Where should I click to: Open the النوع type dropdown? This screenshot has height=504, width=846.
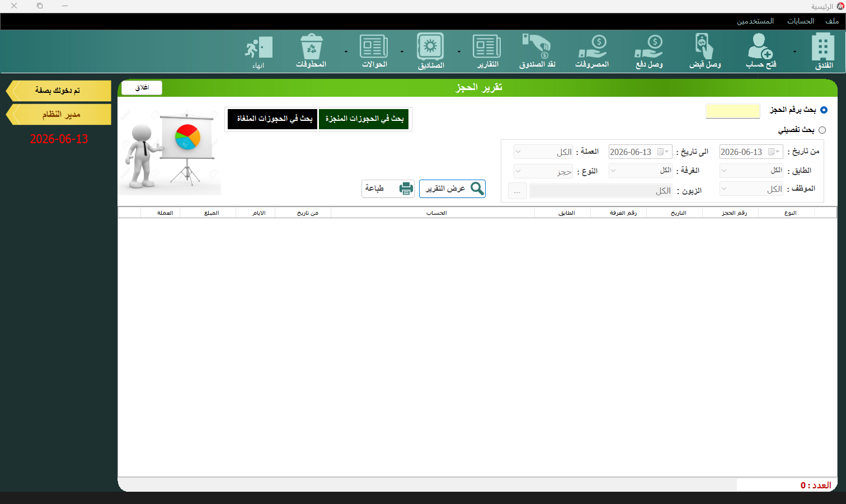543,171
